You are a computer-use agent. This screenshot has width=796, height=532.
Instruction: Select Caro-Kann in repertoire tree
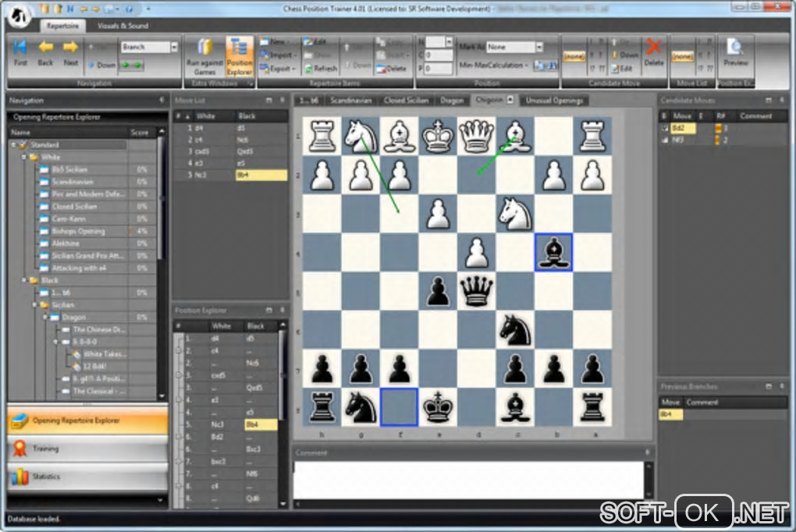pyautogui.click(x=69, y=218)
